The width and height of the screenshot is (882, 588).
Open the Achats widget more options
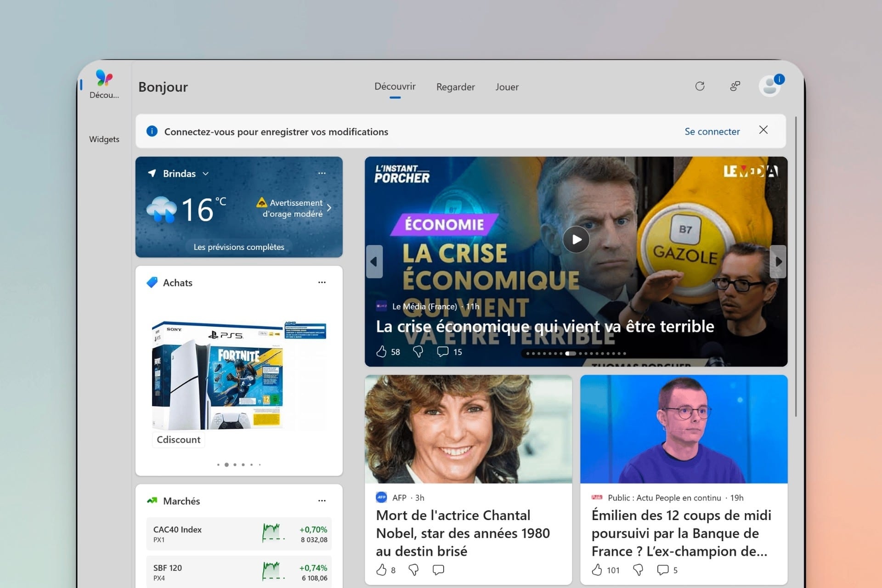click(322, 282)
